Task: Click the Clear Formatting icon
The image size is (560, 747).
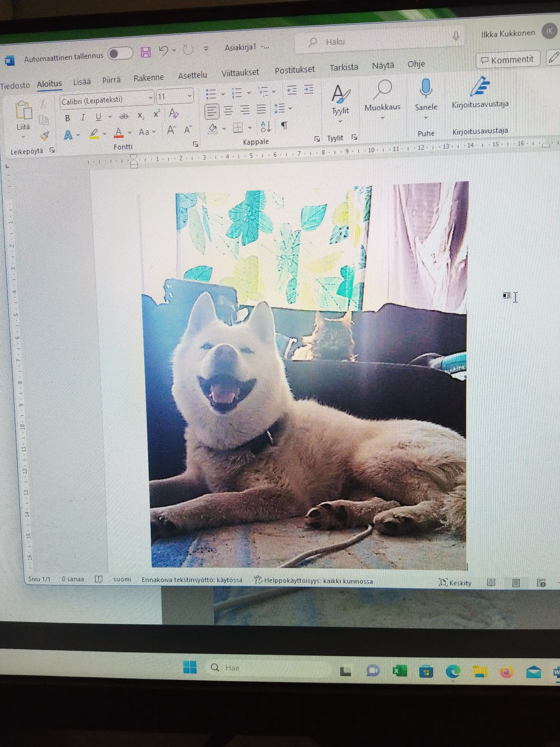Action: click(x=174, y=112)
